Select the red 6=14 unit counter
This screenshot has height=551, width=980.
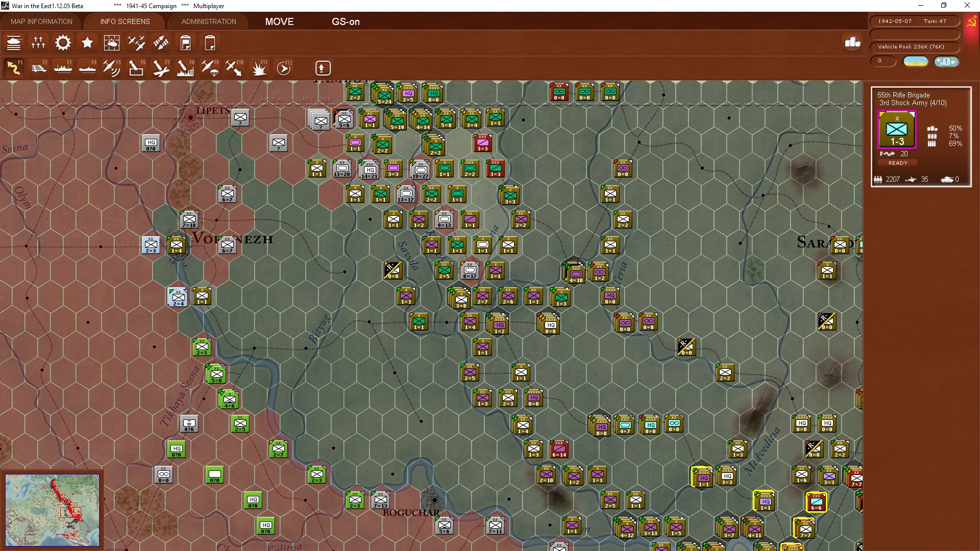tap(559, 449)
